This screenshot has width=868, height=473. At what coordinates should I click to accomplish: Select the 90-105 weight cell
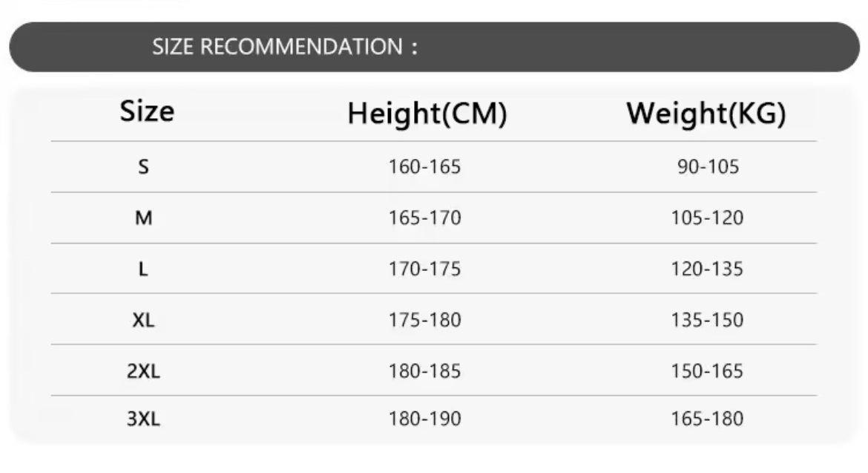708,167
